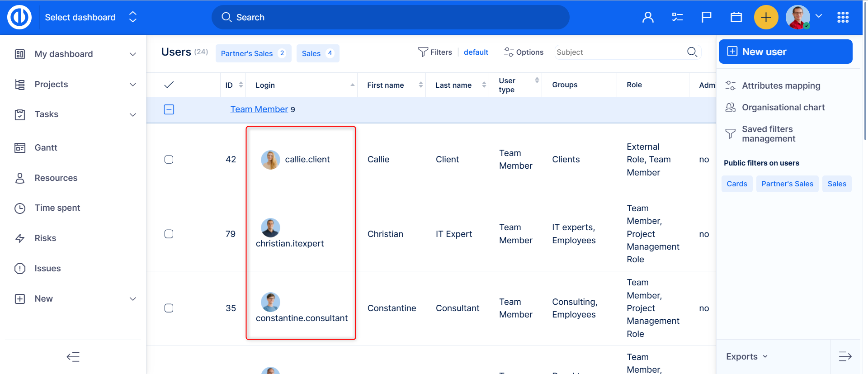Tick the constantine.consultant row checkbox

[169, 308]
